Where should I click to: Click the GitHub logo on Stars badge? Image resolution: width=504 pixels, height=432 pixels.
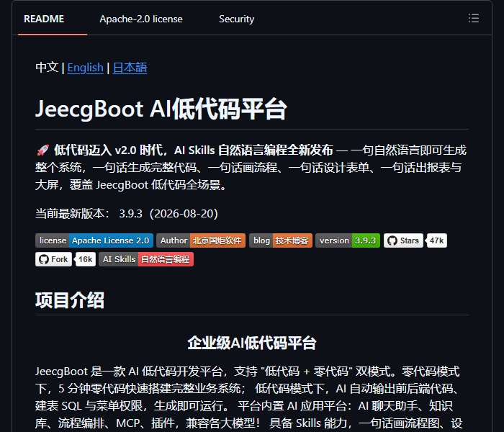[x=392, y=240]
